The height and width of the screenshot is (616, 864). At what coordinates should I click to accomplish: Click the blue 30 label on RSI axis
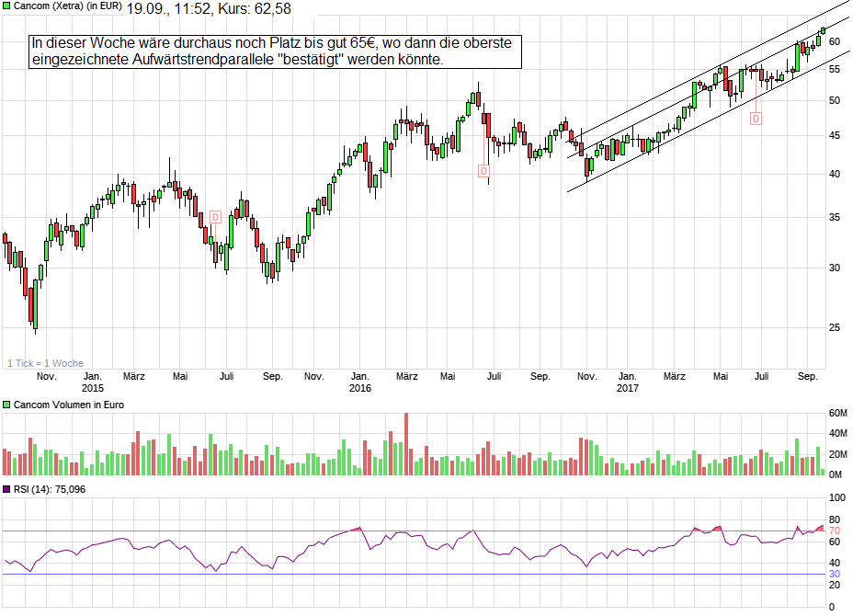coord(835,575)
